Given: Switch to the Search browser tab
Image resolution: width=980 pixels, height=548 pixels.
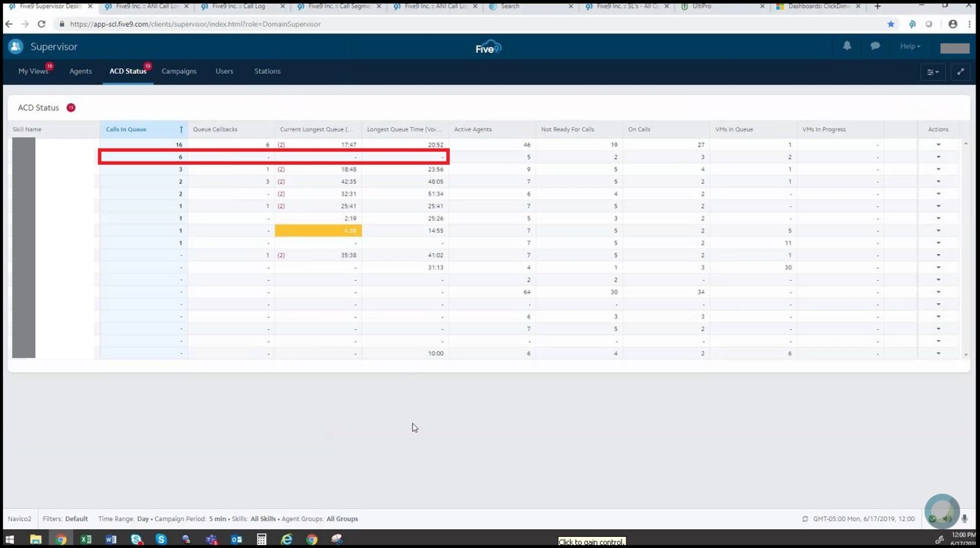Looking at the screenshot, I should (531, 6).
